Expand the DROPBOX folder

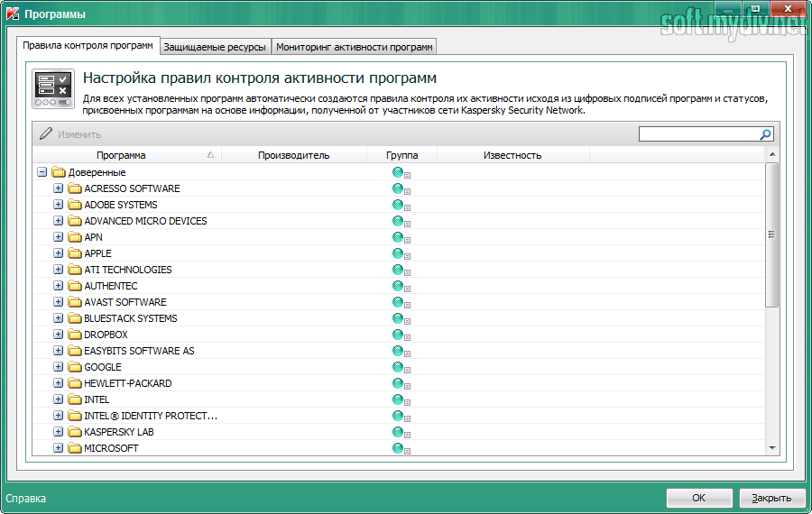(58, 335)
